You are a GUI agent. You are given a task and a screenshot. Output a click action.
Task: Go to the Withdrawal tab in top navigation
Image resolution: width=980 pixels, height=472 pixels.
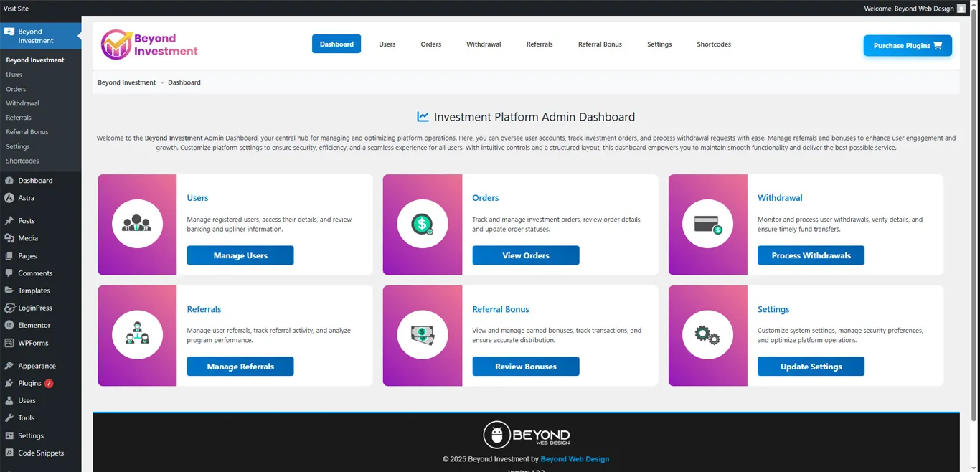pyautogui.click(x=484, y=44)
